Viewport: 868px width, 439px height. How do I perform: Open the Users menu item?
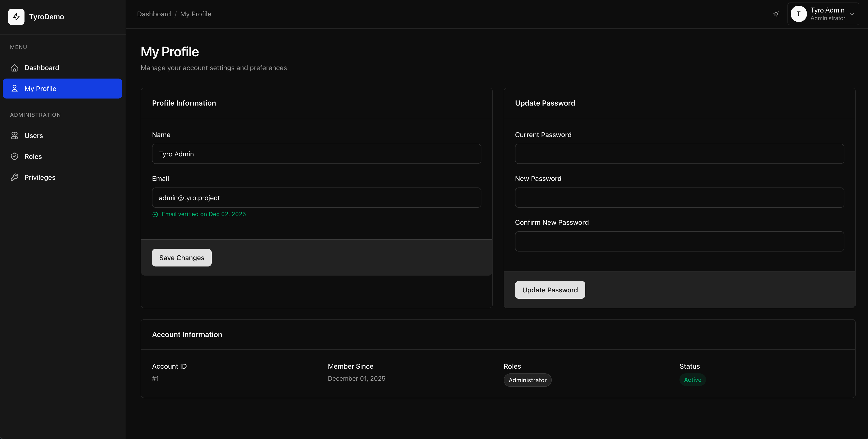[x=34, y=136]
